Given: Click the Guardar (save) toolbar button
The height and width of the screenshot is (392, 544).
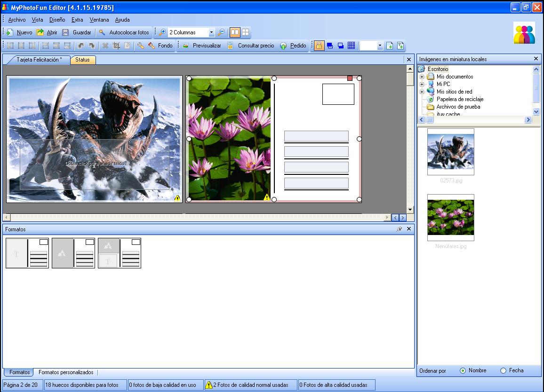Looking at the screenshot, I should pyautogui.click(x=77, y=32).
